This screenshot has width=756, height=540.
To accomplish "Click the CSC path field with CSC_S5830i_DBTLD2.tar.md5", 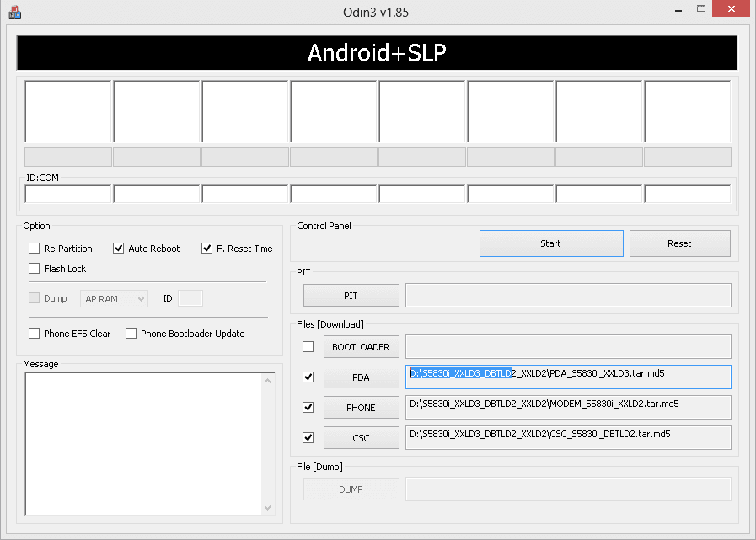I will [568, 438].
